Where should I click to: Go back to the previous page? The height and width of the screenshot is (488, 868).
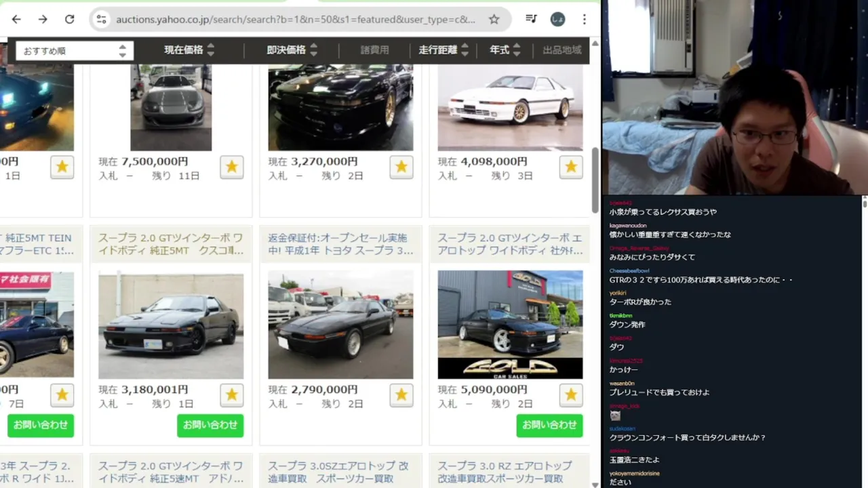point(16,19)
